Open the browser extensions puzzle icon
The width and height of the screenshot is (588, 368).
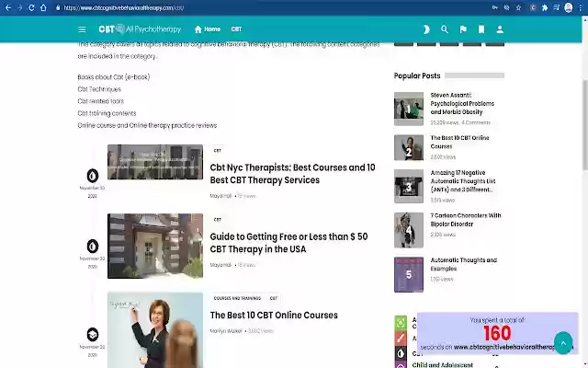coord(545,7)
